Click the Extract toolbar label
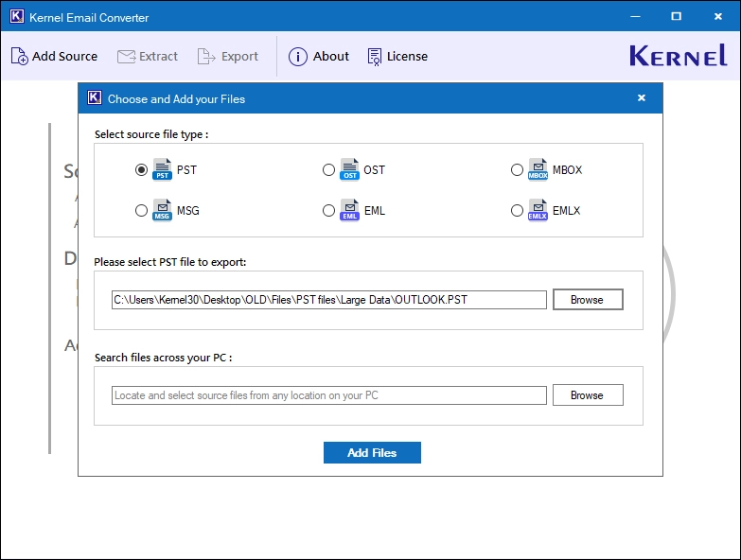The height and width of the screenshot is (560, 741). coord(158,56)
